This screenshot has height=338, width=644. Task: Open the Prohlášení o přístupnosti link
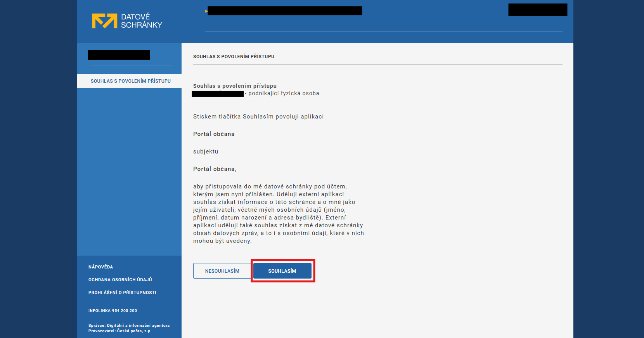click(x=122, y=293)
